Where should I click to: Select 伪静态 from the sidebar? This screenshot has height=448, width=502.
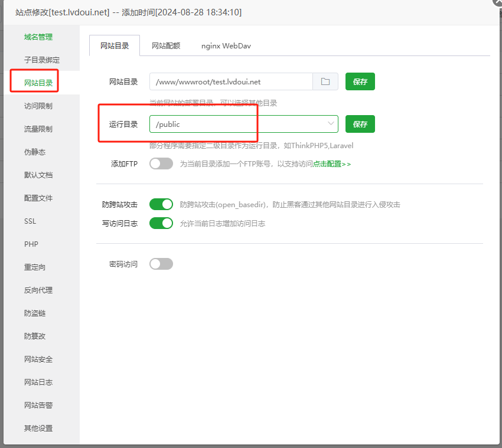coord(37,152)
